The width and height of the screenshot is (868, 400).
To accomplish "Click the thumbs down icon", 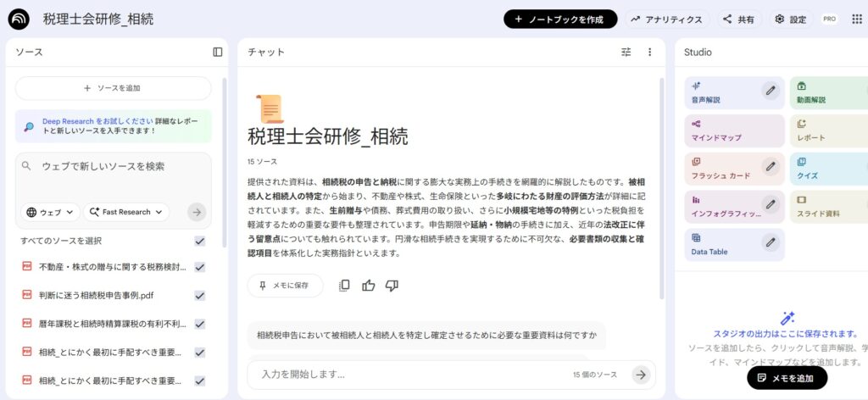I will (x=392, y=286).
